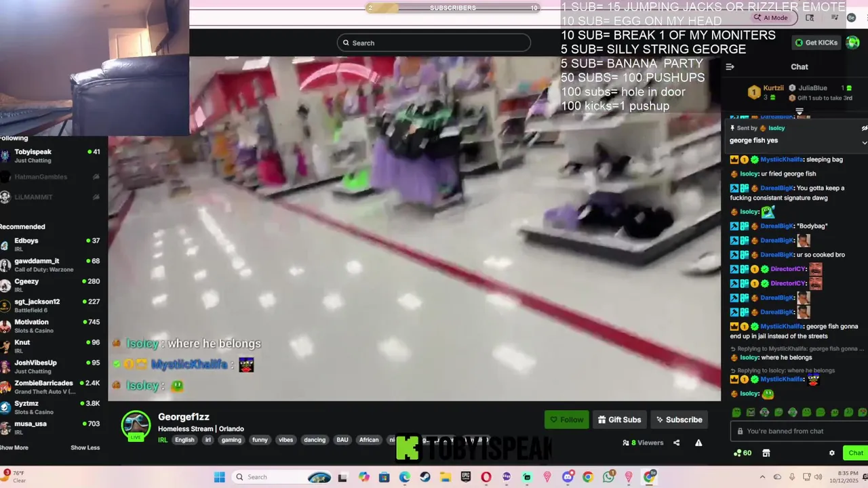Open Microsoft Store from taskbar
The height and width of the screenshot is (488, 868).
tap(384, 477)
